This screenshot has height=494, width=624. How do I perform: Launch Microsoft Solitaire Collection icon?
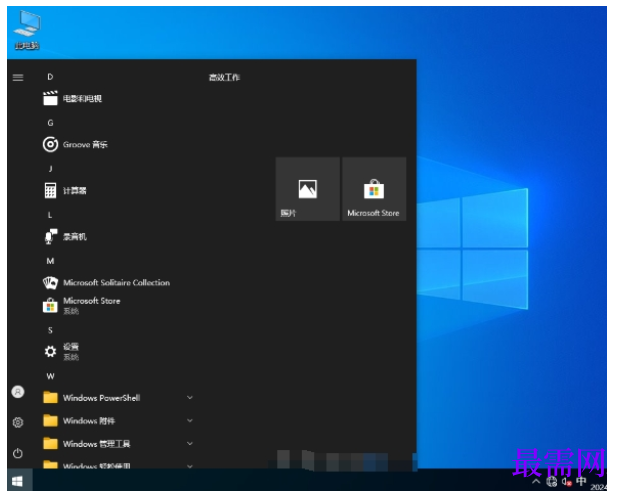coord(50,283)
